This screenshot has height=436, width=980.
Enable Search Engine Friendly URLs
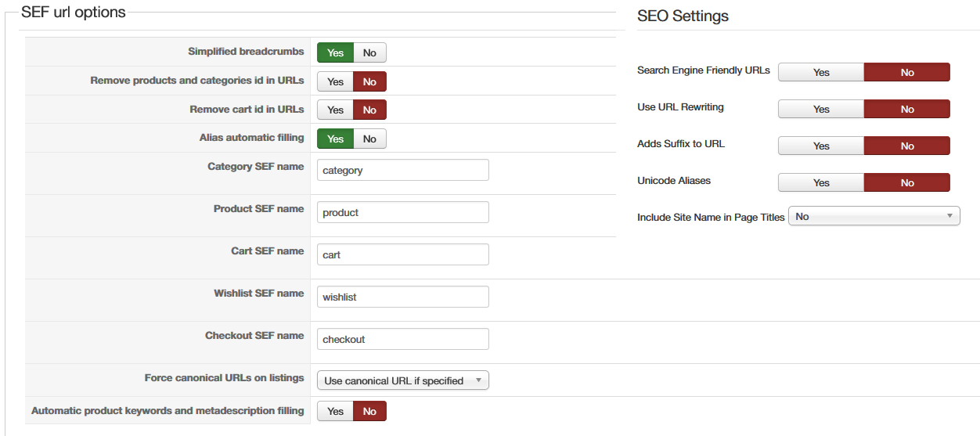point(820,72)
